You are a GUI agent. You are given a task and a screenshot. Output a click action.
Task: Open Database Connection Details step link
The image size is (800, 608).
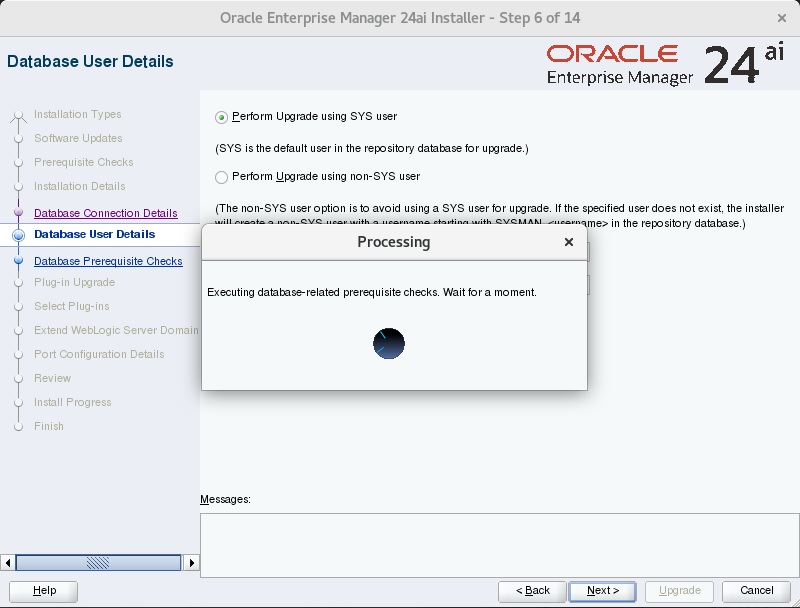click(105, 213)
